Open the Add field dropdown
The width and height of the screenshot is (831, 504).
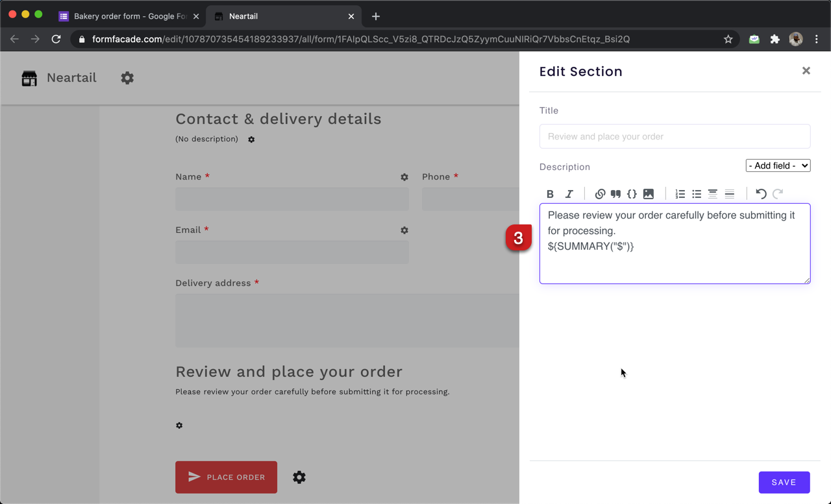point(778,166)
